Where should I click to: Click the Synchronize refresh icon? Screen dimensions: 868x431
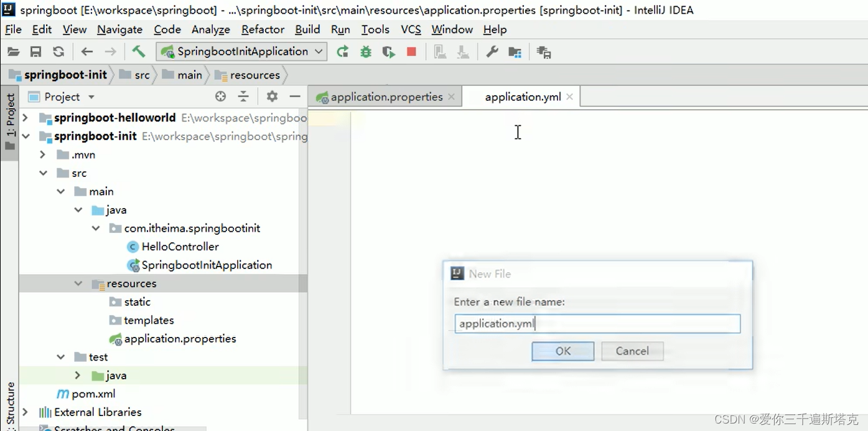click(x=58, y=52)
